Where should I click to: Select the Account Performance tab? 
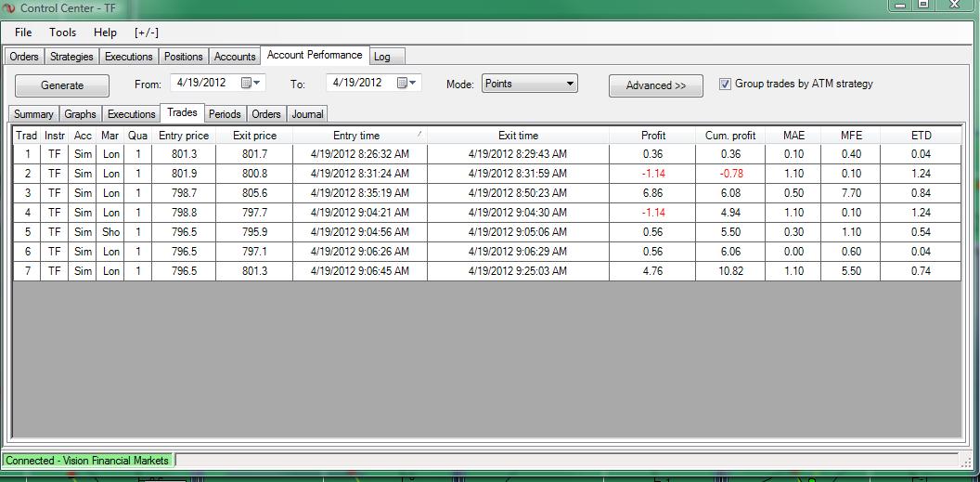click(315, 55)
